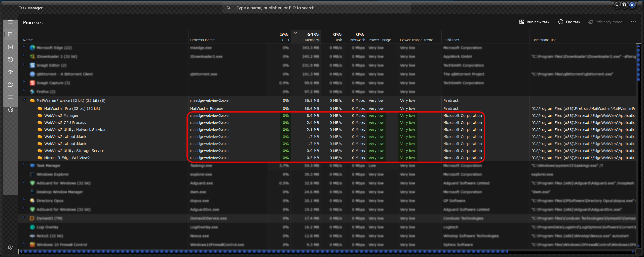Select the qBittorrent - A Bittorrent Client row
Screen dimensions: 644x257
pos(327,74)
